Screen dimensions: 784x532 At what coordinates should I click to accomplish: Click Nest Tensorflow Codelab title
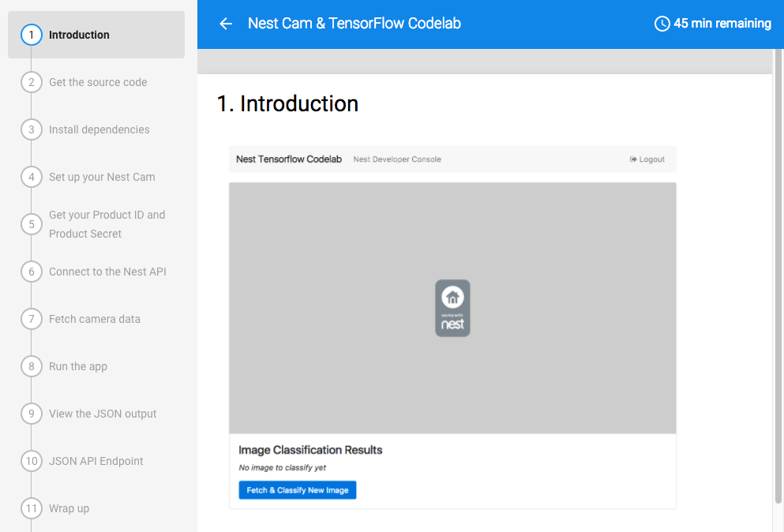[289, 159]
